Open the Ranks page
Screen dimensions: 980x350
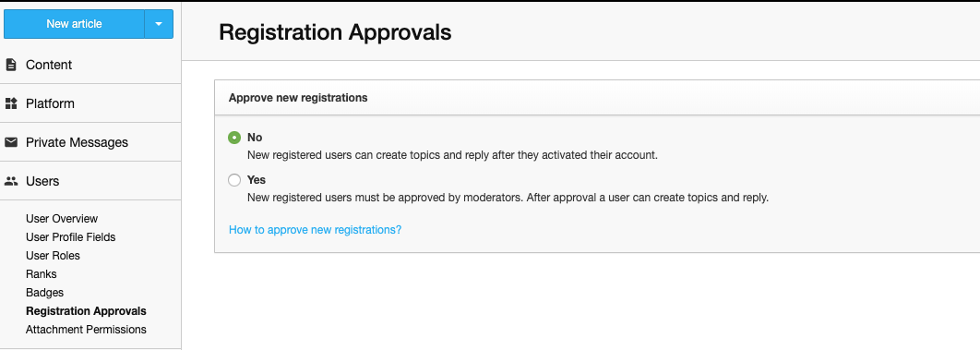pyautogui.click(x=42, y=274)
